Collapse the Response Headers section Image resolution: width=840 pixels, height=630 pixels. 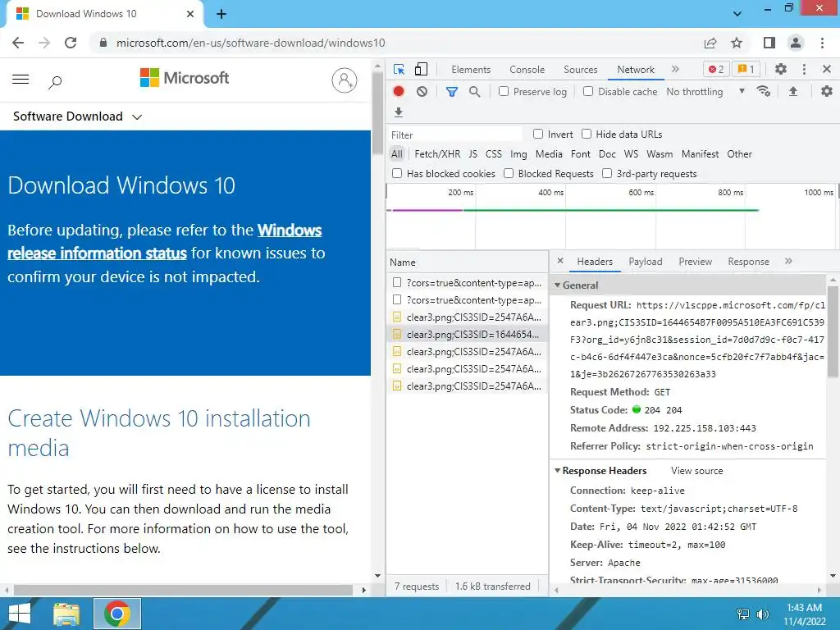click(x=558, y=470)
